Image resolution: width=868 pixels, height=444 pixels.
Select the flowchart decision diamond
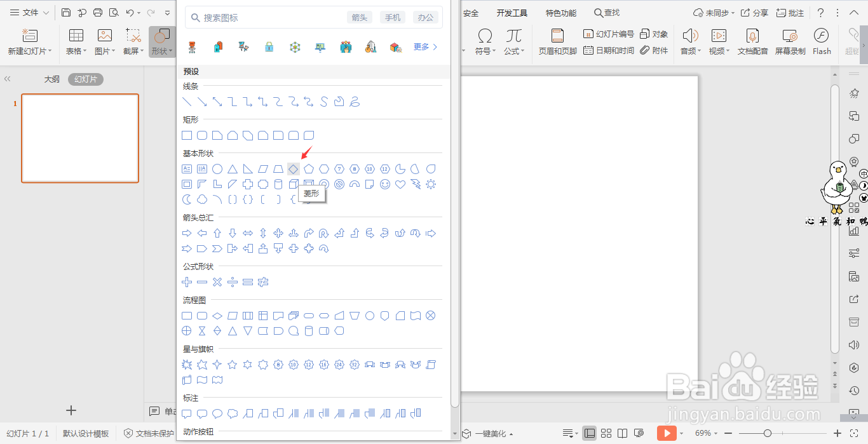click(x=217, y=316)
